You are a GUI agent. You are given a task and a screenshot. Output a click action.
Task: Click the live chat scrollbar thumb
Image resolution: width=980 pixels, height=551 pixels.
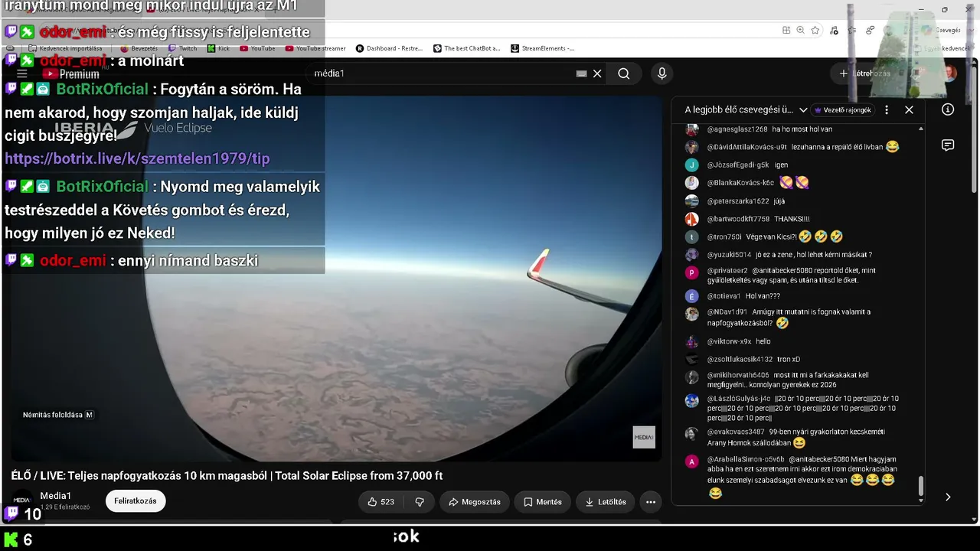click(x=920, y=486)
